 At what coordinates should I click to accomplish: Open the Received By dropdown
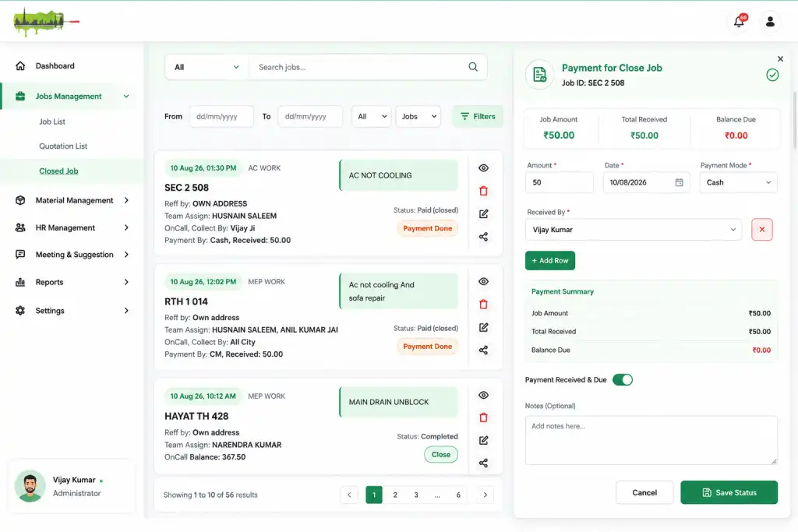coord(634,229)
